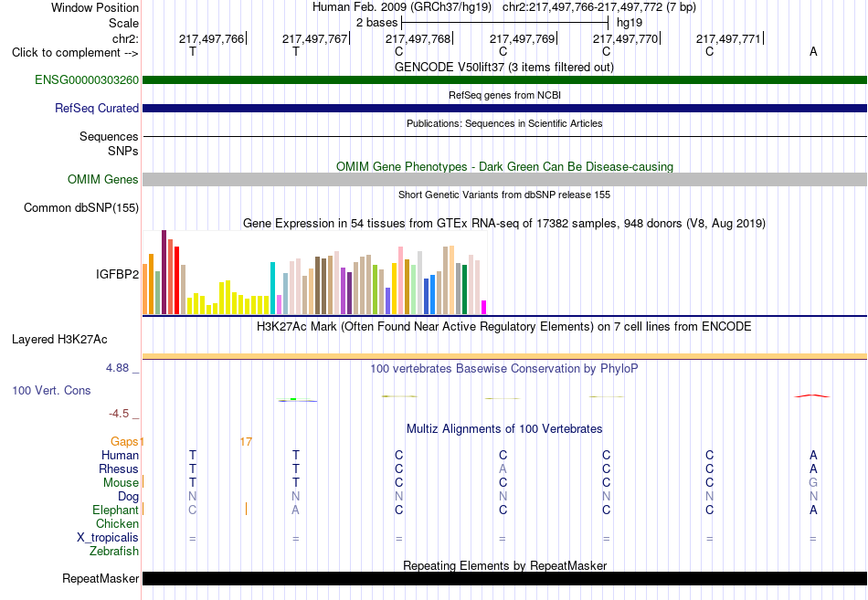
Task: Click the red PhyloP conservation peak
Action: tap(812, 395)
